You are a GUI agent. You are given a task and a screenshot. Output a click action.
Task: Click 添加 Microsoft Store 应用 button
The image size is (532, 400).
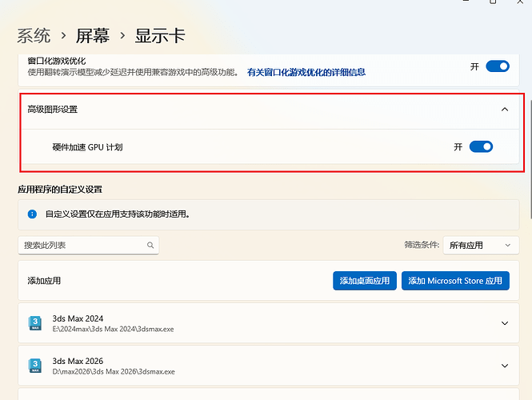[x=455, y=281]
